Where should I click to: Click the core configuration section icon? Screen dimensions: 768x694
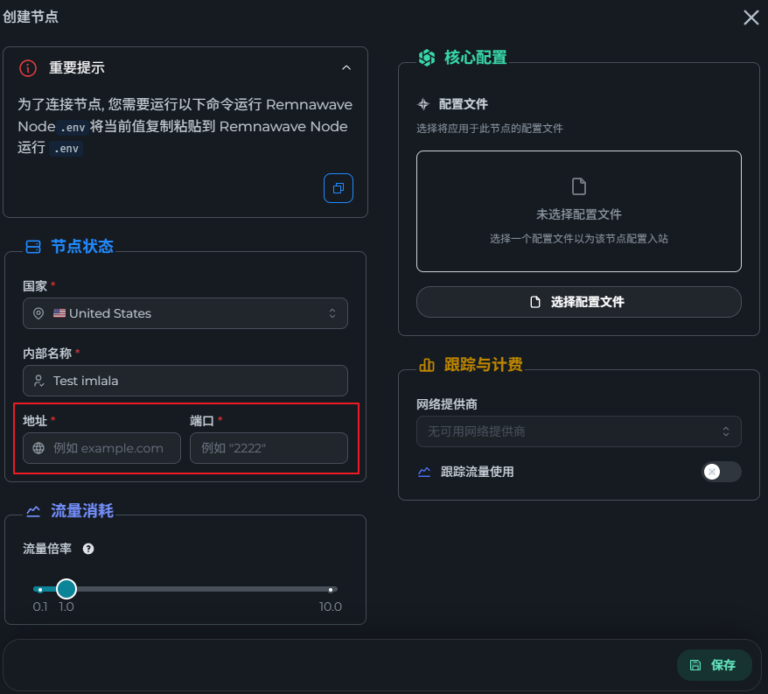pyautogui.click(x=426, y=57)
